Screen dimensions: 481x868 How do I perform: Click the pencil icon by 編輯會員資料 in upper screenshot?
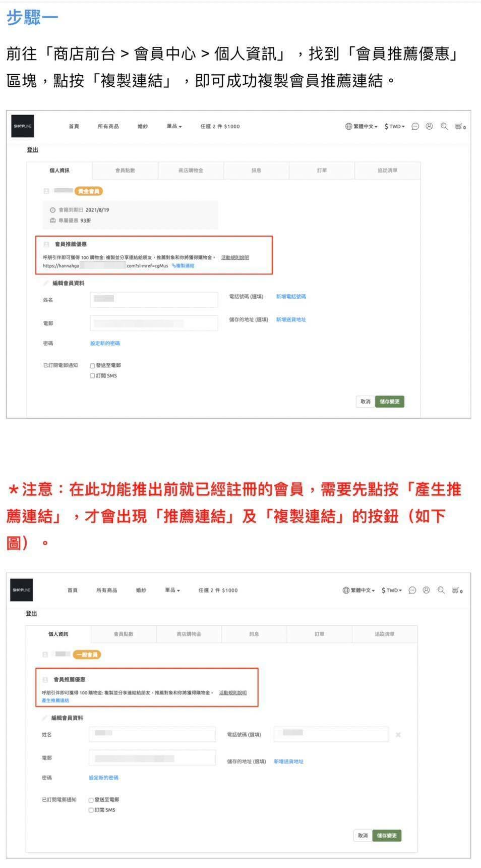46,283
